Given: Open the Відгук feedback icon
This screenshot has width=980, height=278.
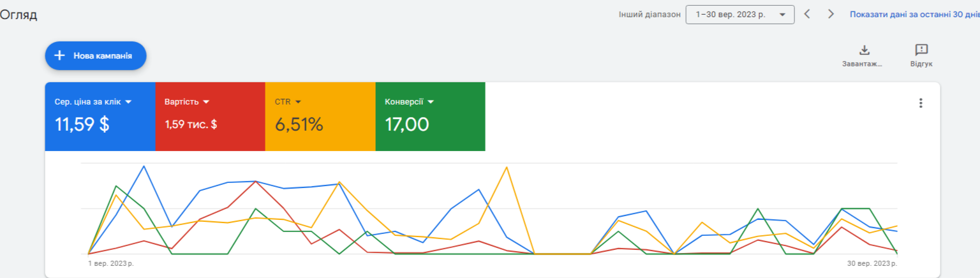Looking at the screenshot, I should pos(921,50).
